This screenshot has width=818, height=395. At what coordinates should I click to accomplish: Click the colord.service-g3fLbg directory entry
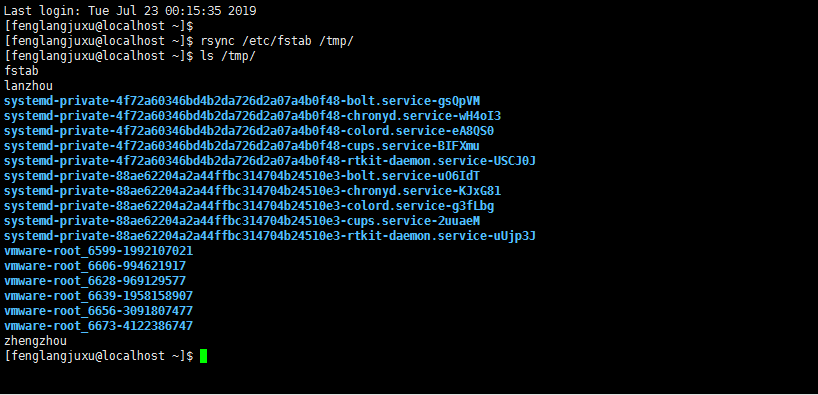[249, 206]
